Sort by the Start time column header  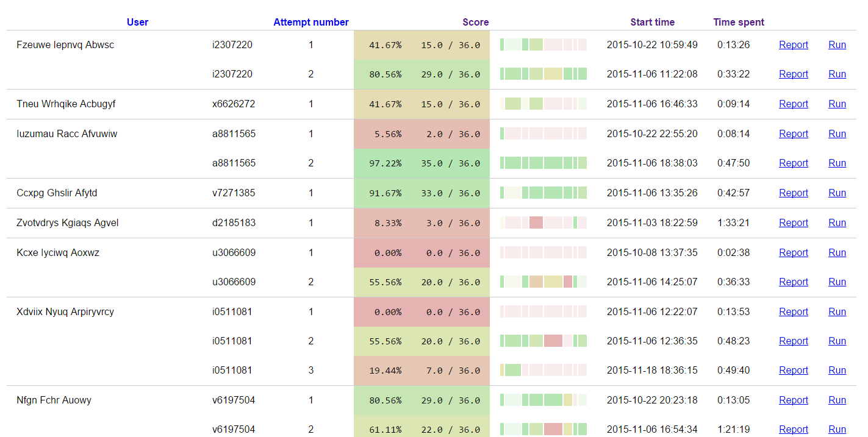pyautogui.click(x=653, y=23)
